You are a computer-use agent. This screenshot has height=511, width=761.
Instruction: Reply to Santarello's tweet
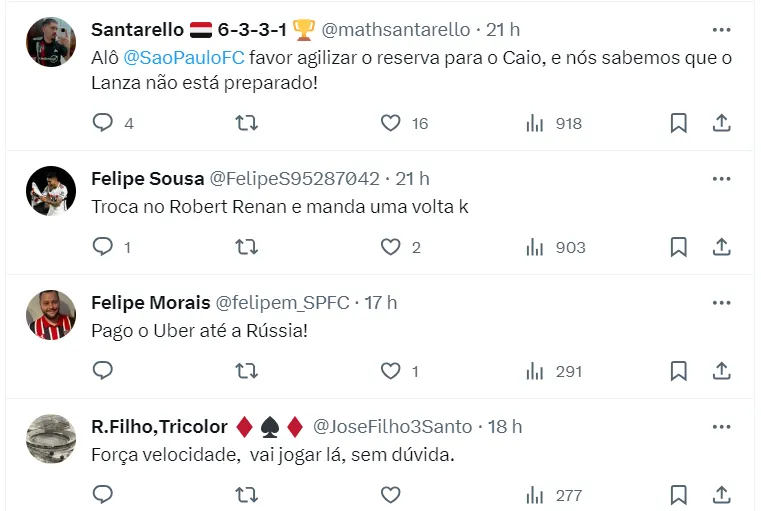click(x=104, y=123)
